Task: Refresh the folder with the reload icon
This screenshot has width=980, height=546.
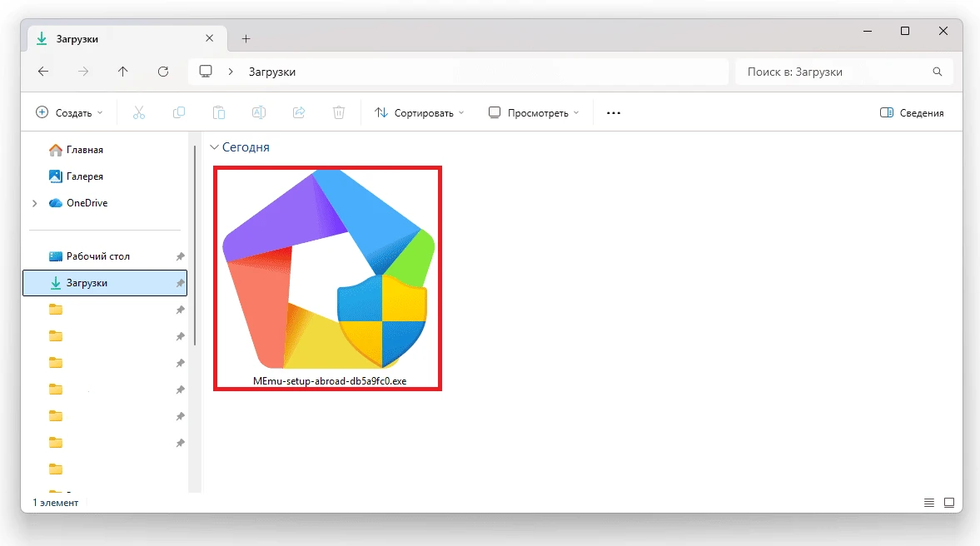Action: (163, 72)
